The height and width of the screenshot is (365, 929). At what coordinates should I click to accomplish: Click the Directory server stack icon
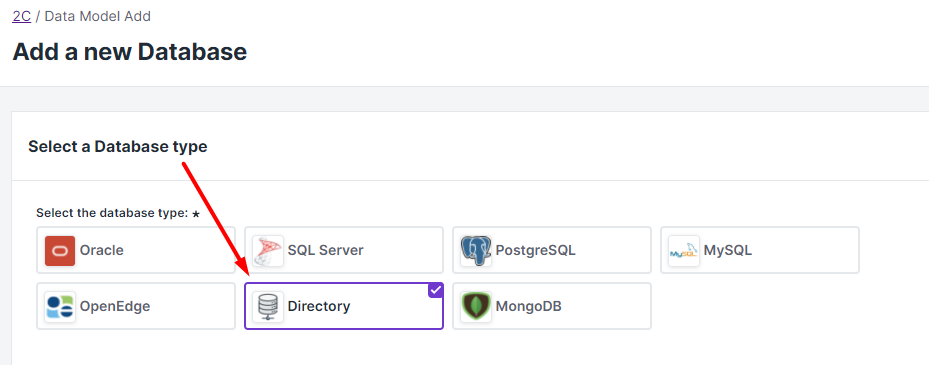tap(268, 307)
